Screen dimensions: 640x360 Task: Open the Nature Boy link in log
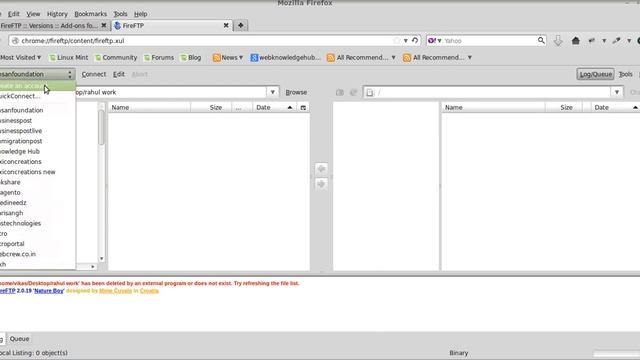(49, 291)
